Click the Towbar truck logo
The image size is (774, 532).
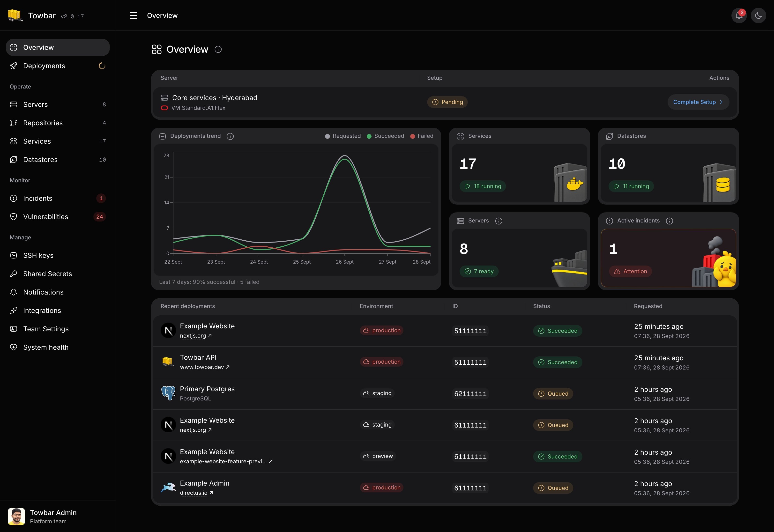[15, 15]
